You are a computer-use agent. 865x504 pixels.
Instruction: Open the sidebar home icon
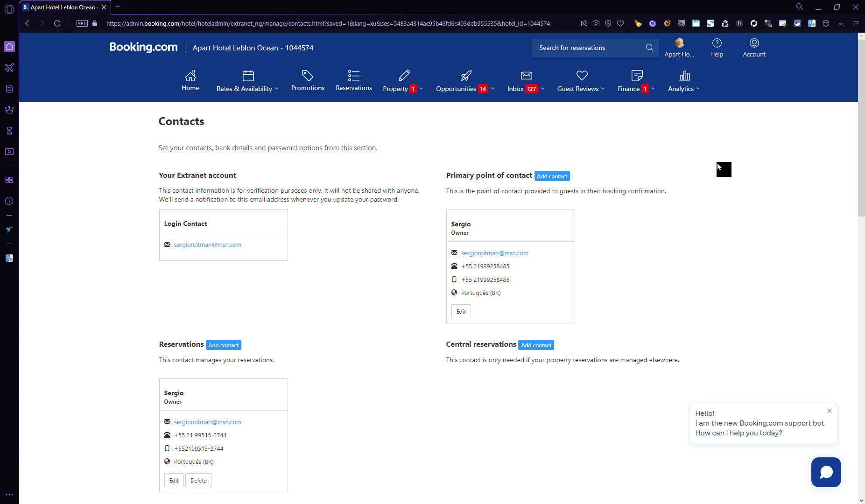[x=9, y=47]
